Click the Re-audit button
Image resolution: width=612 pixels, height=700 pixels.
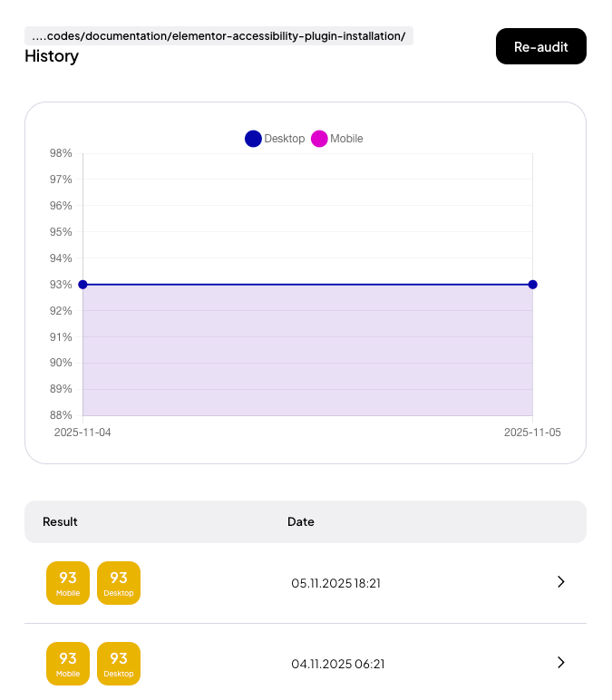541,46
